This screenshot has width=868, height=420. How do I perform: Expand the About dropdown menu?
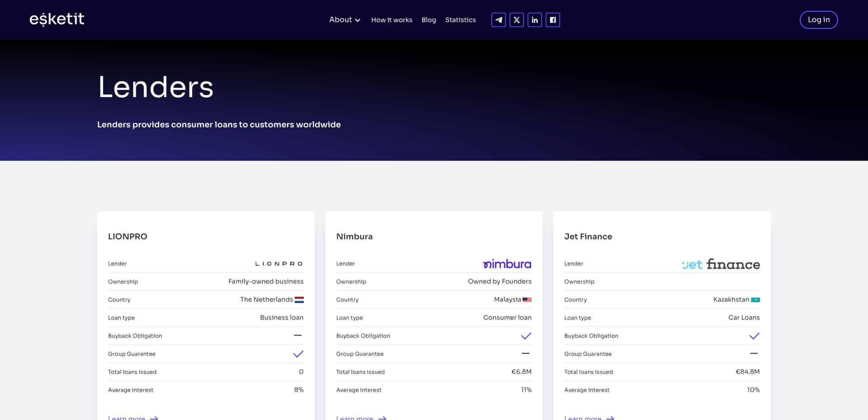click(344, 20)
